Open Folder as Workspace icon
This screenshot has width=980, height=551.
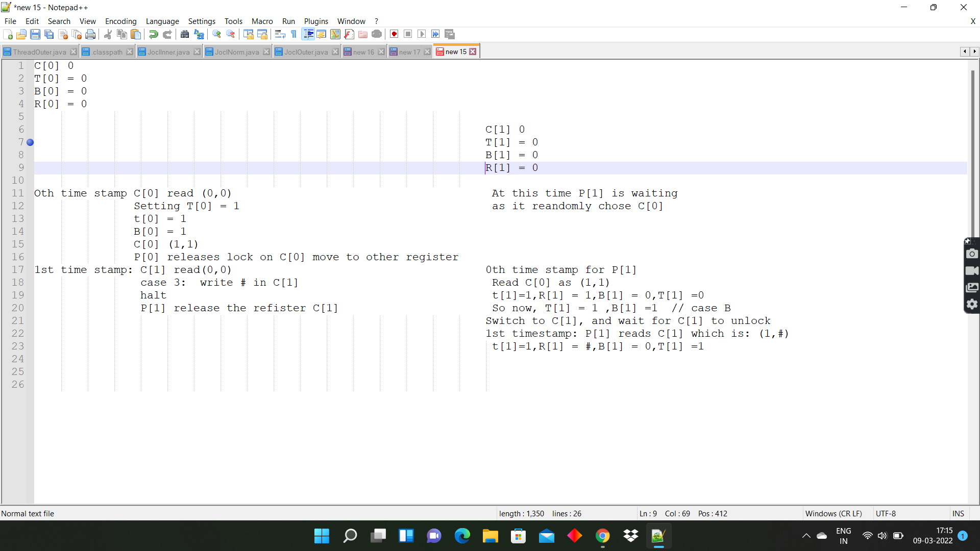[363, 34]
